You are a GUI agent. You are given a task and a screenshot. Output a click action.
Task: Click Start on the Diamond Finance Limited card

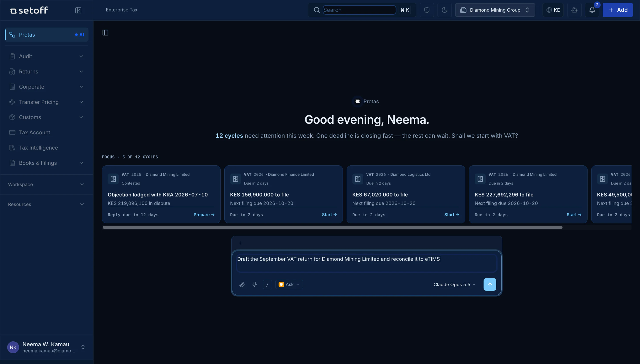(329, 215)
